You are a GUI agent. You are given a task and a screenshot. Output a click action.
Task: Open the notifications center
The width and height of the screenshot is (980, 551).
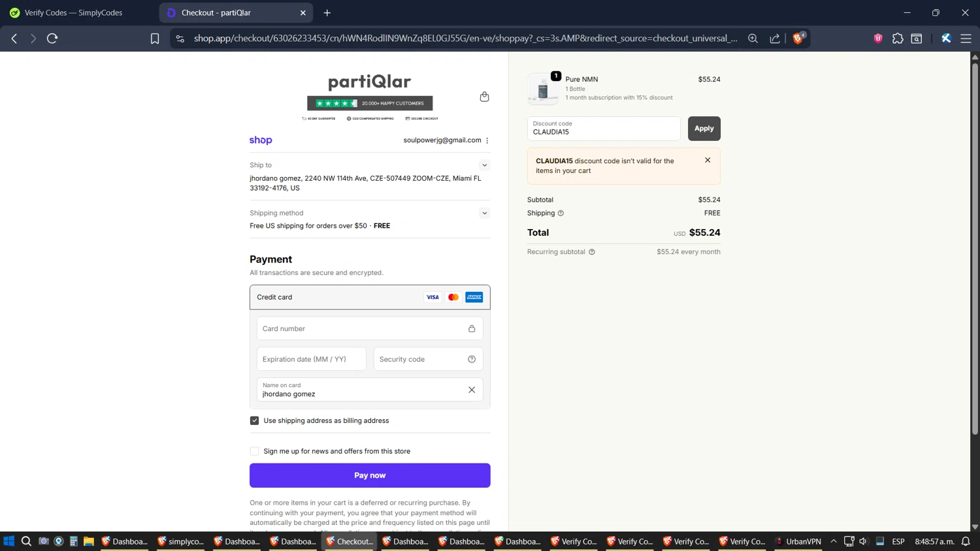[966, 541]
